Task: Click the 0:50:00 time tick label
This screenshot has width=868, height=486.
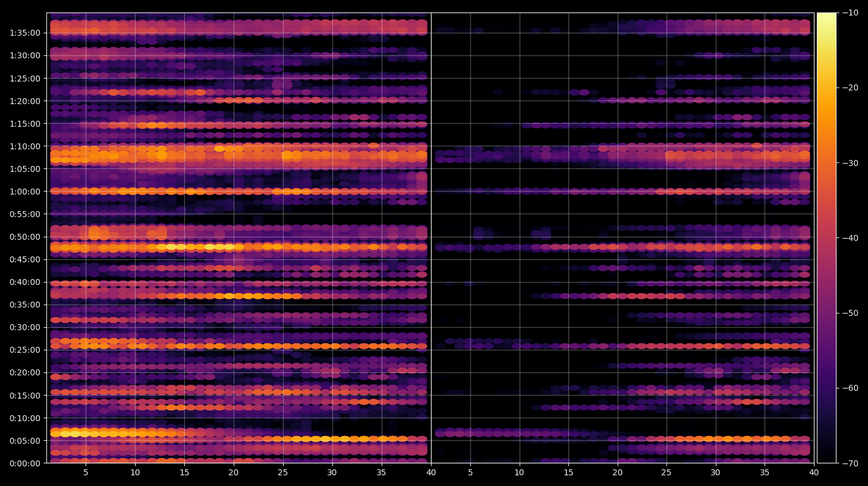Action: (x=25, y=237)
